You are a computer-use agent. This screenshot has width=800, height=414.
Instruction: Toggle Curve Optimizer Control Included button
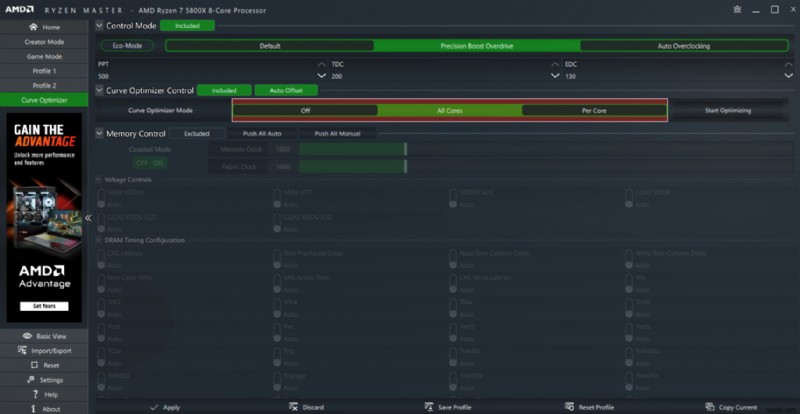[x=224, y=90]
